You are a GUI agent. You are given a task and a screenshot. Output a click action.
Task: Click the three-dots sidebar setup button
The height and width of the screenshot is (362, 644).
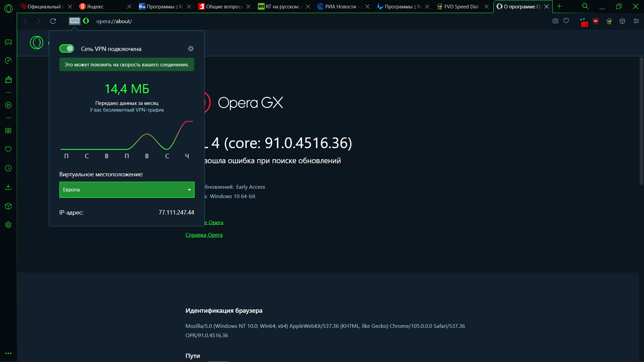tap(8, 353)
